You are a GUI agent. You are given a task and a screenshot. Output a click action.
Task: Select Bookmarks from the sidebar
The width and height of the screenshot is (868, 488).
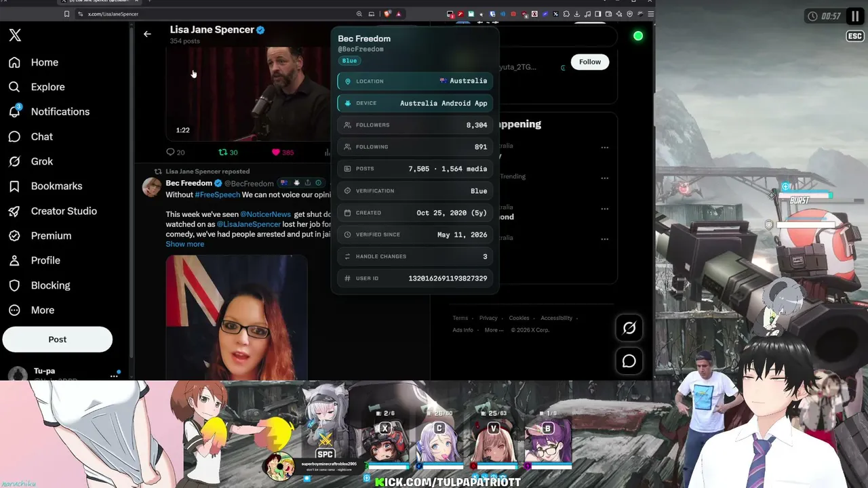point(57,186)
